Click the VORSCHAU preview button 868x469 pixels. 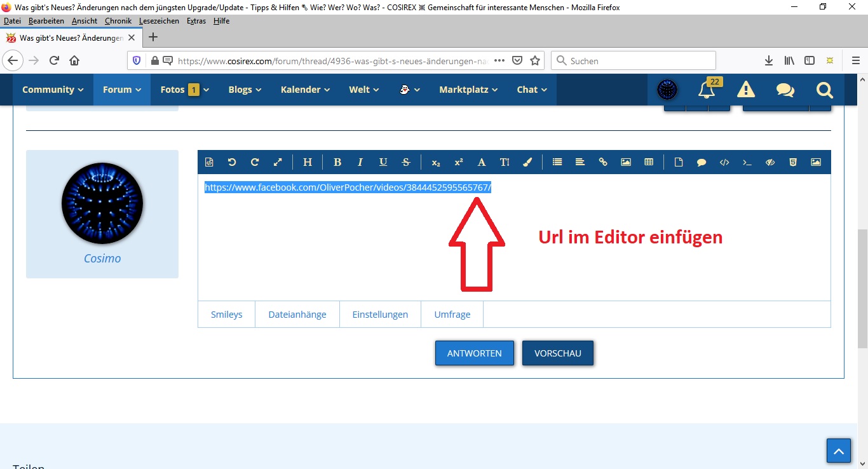click(x=558, y=353)
